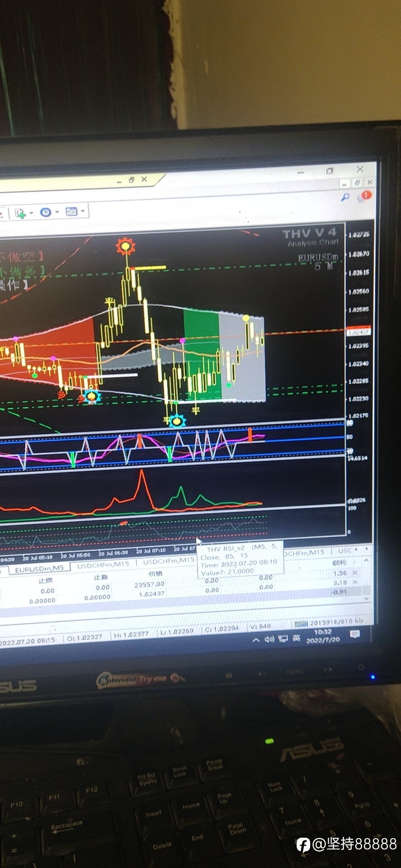Screen dimensions: 401x868
Task: Expand the dropdown arrow beside the clock icon
Action: point(57,212)
